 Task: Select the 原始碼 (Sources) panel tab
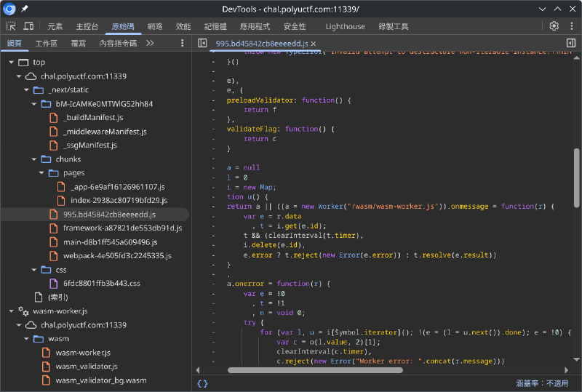click(x=123, y=26)
